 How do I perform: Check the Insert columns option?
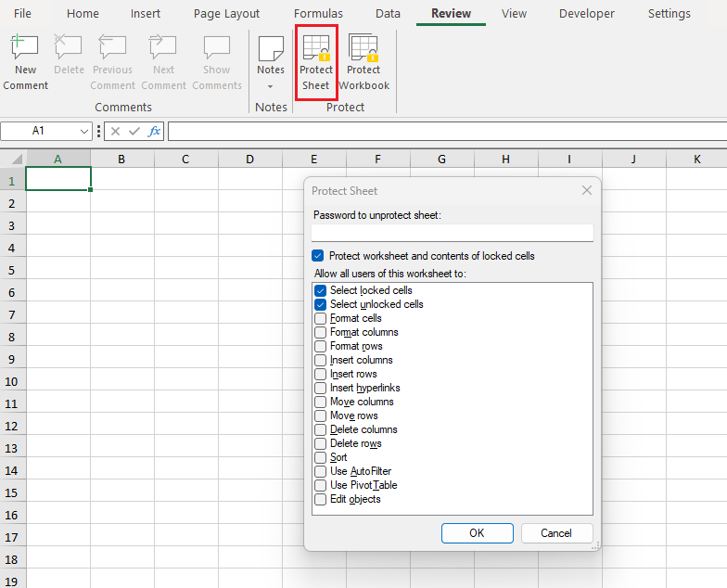pos(321,360)
